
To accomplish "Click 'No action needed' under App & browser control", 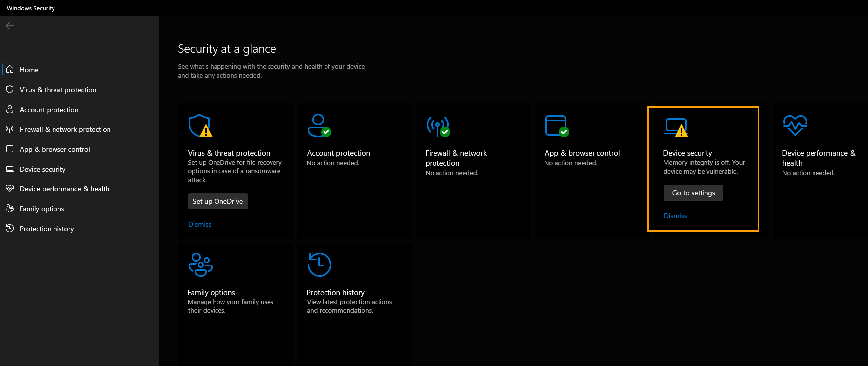I will 571,163.
